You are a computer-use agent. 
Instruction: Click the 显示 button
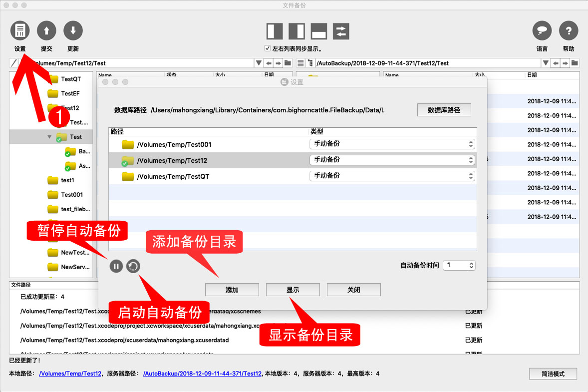pos(293,290)
